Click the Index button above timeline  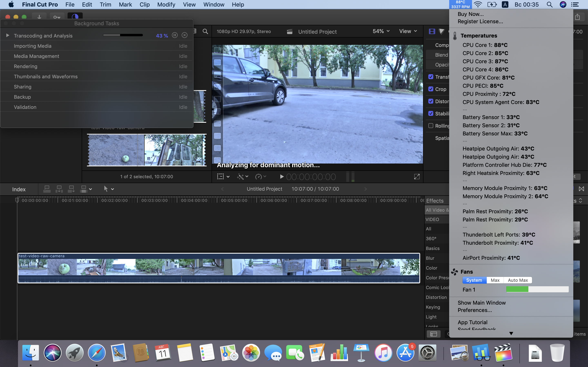19,189
